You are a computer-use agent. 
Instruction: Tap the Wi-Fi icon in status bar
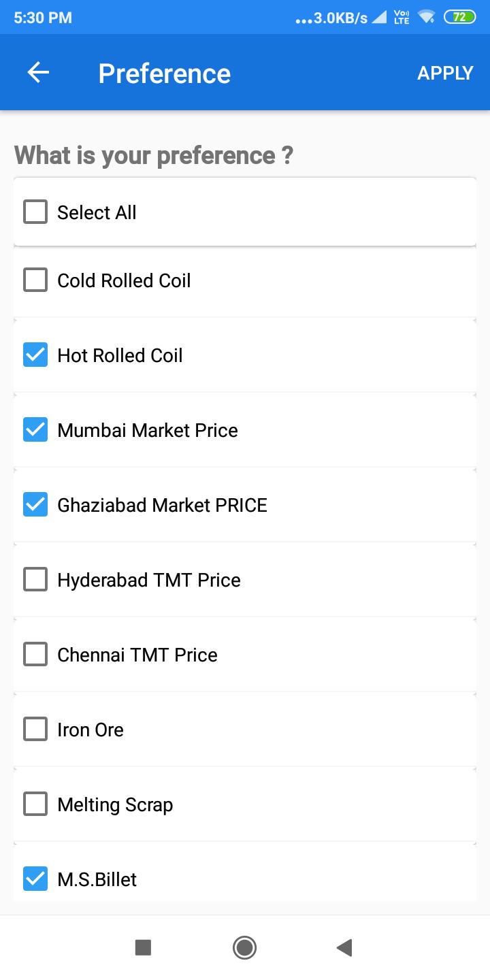coord(427,18)
